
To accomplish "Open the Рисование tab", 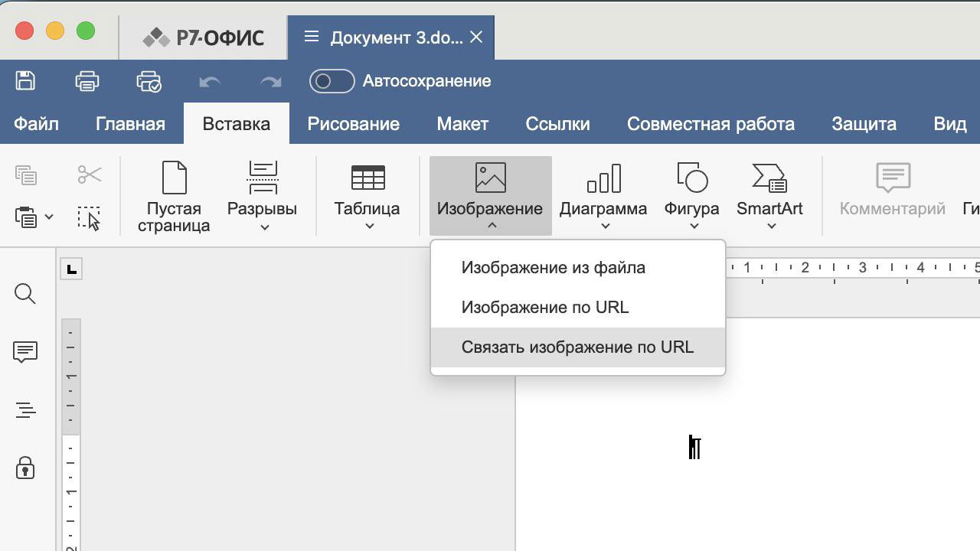I will pyautogui.click(x=354, y=124).
